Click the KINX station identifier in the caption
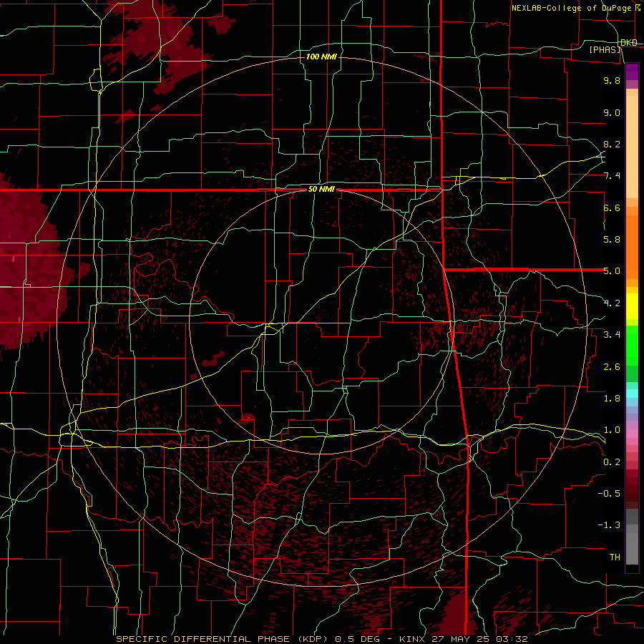This screenshot has width=644, height=644. (x=412, y=639)
